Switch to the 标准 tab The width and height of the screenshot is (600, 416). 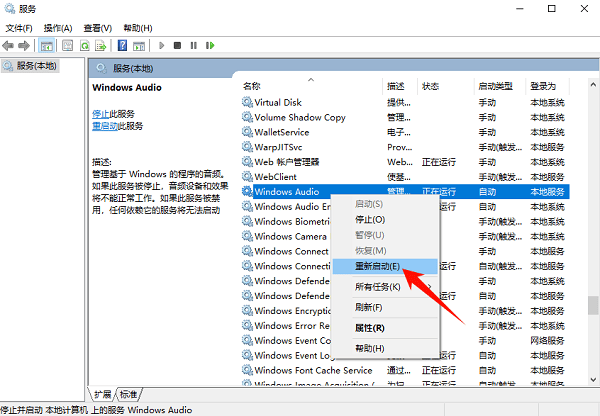tap(129, 394)
